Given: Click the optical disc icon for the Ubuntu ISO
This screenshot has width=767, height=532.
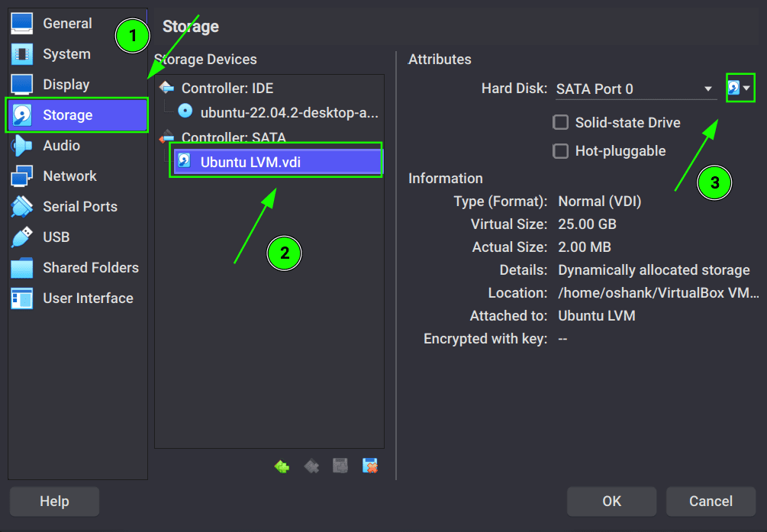Looking at the screenshot, I should [185, 111].
